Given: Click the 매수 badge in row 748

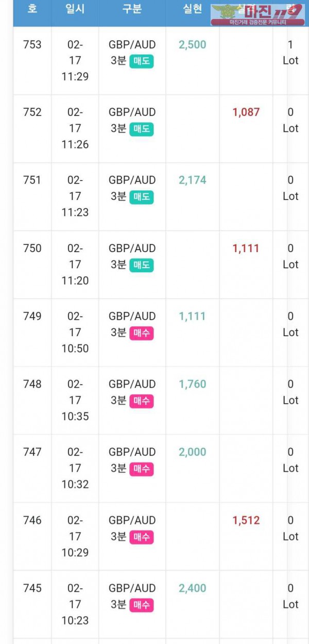Looking at the screenshot, I should tap(141, 401).
